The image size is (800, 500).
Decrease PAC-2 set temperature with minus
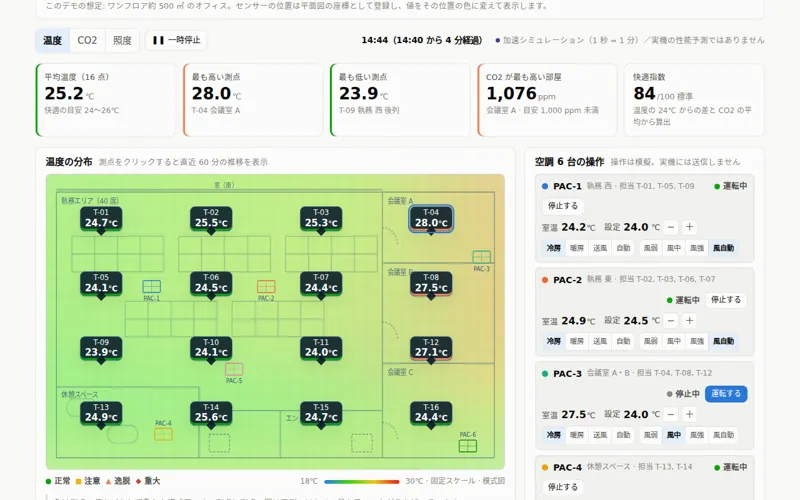(671, 320)
